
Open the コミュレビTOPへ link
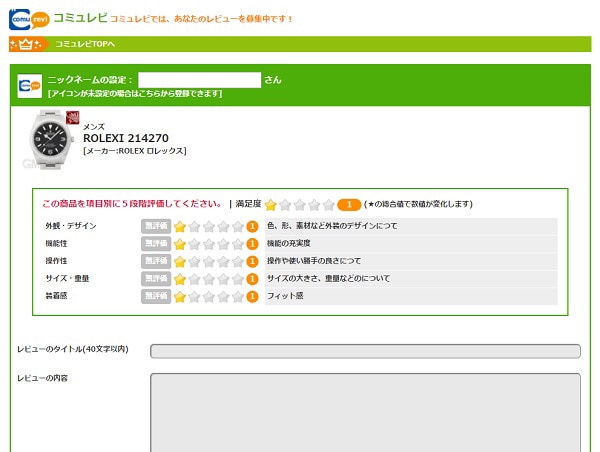[x=85, y=44]
